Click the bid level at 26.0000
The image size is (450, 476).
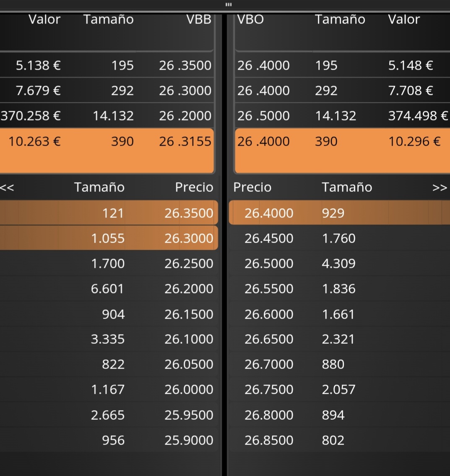tap(189, 390)
